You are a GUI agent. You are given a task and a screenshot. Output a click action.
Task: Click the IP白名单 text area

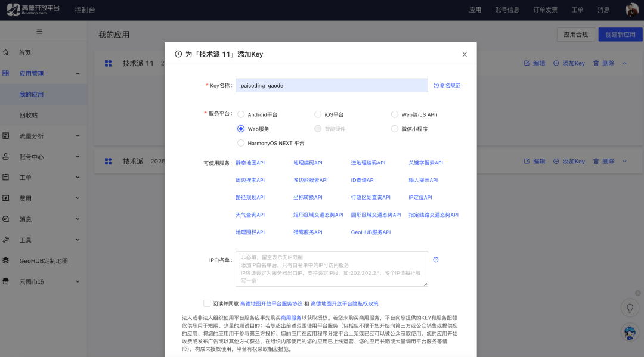[332, 269]
